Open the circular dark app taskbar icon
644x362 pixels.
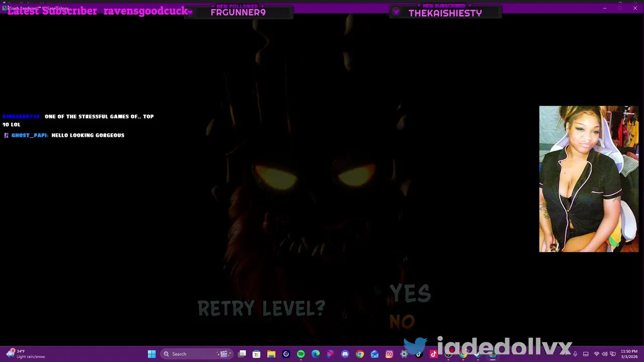tap(286, 354)
